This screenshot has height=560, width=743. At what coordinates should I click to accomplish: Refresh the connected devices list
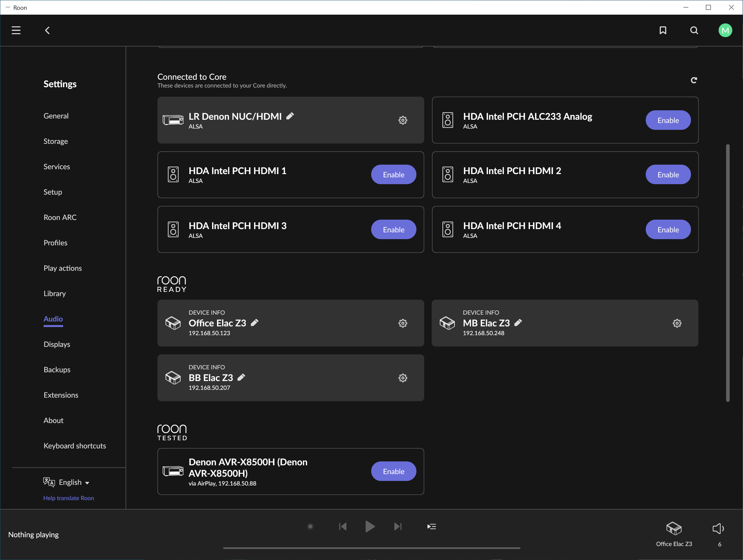(694, 80)
